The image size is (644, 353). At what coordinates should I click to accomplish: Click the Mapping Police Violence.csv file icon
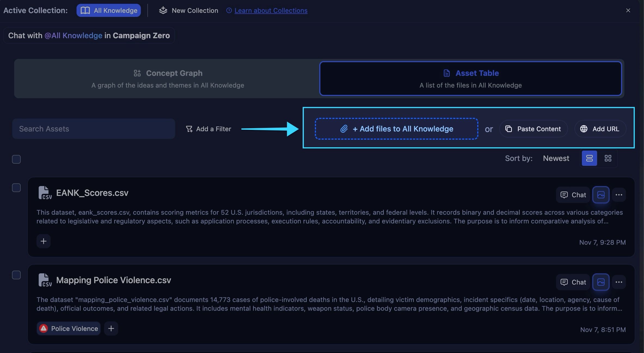pos(45,280)
